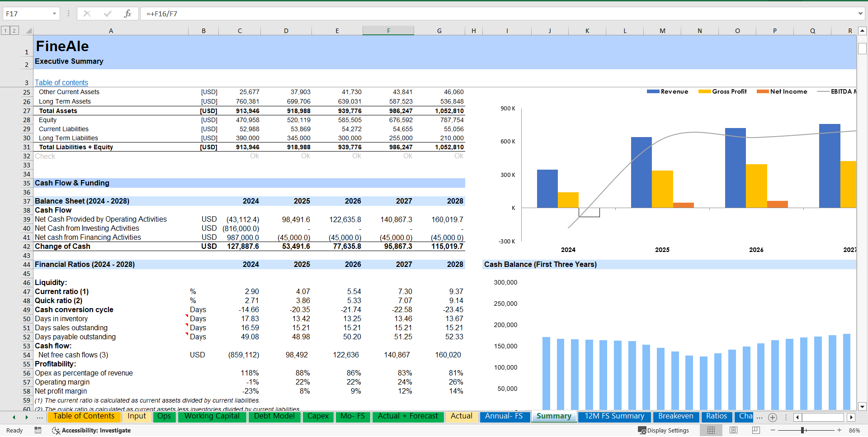868x437 pixels.
Task: Click the Insert Function fx icon
Action: coord(127,14)
